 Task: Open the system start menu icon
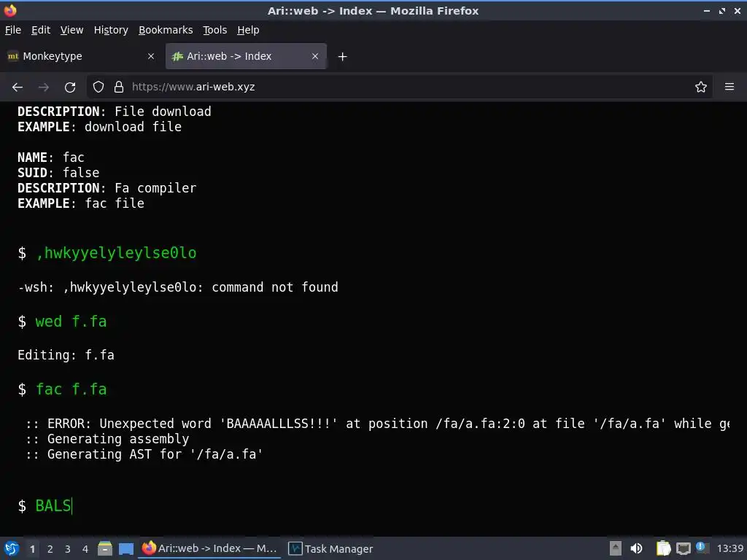12,548
